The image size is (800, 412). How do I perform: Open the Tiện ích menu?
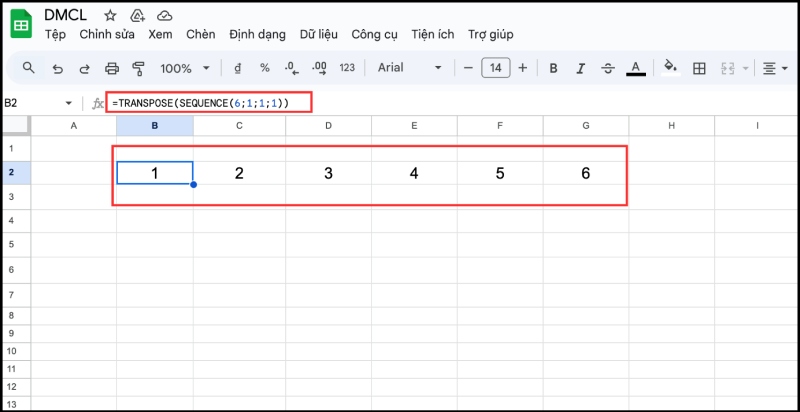(433, 35)
